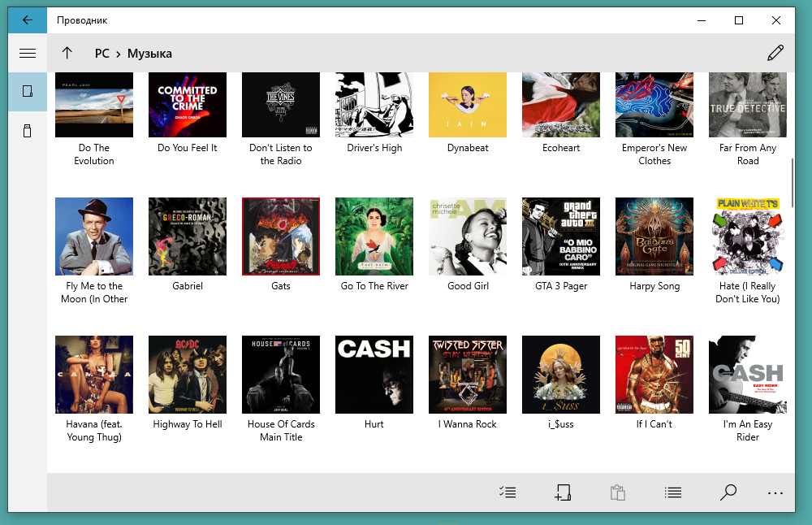Click the 'Good Girl' file name
The image size is (812, 525).
[x=468, y=286]
